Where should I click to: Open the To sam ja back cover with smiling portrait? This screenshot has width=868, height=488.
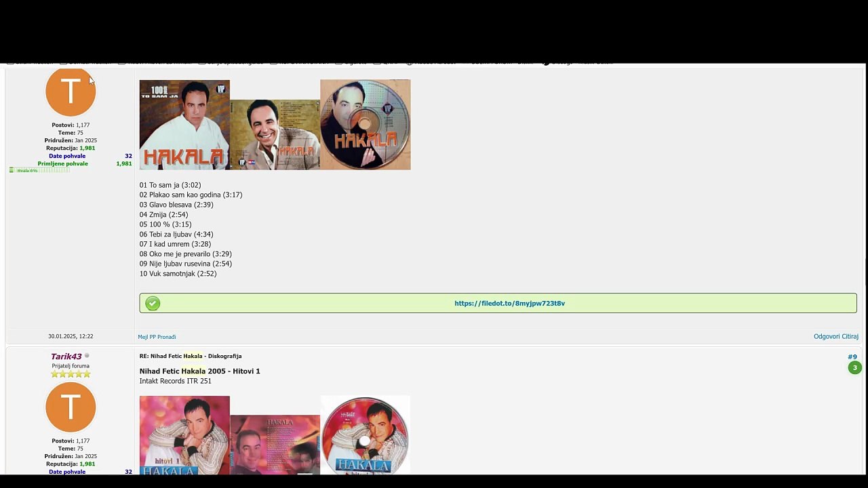[x=275, y=134]
